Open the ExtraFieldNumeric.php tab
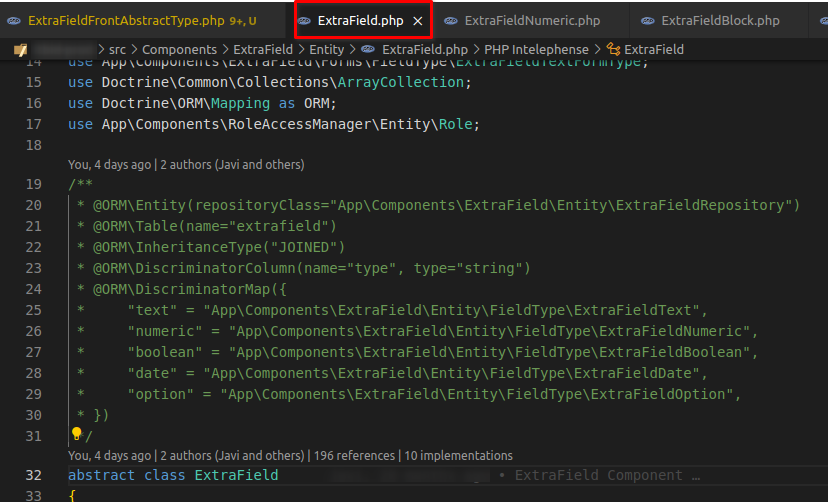The height and width of the screenshot is (502, 828). pyautogui.click(x=532, y=20)
